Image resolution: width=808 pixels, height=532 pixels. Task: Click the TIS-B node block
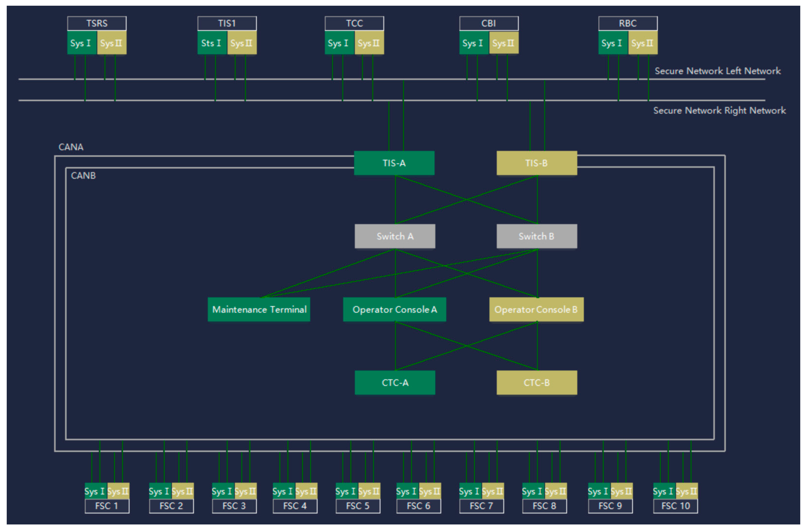[x=536, y=163]
